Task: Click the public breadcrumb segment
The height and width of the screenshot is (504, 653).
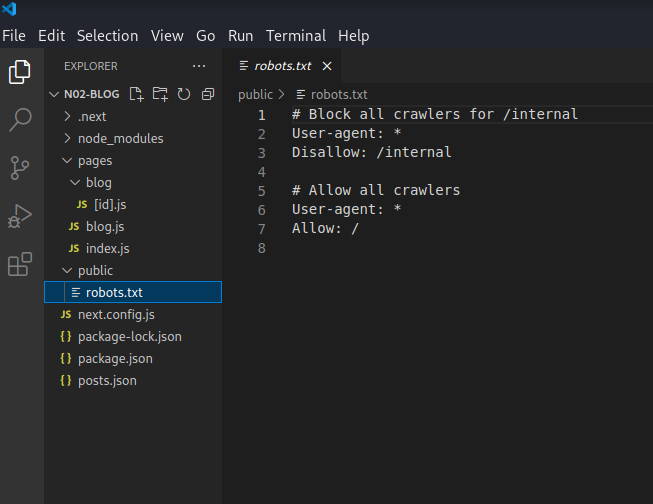Action: click(255, 94)
